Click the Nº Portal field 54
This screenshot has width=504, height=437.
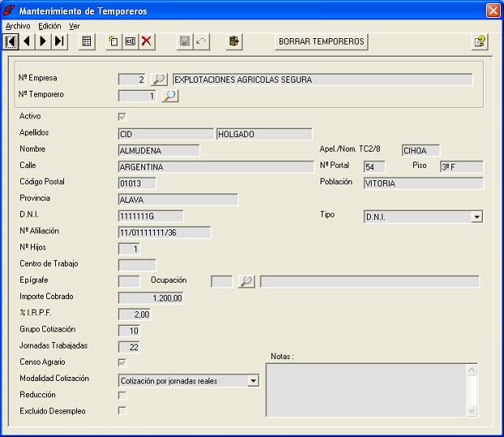374,167
